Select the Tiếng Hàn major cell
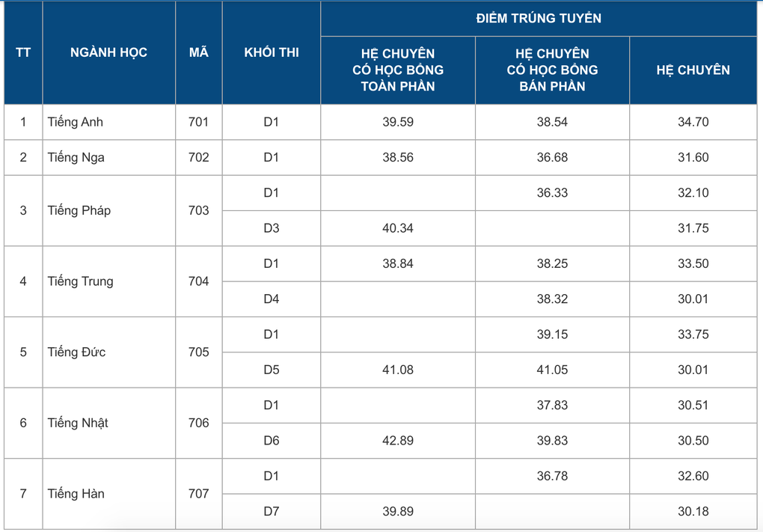The image size is (763, 532). [109, 494]
